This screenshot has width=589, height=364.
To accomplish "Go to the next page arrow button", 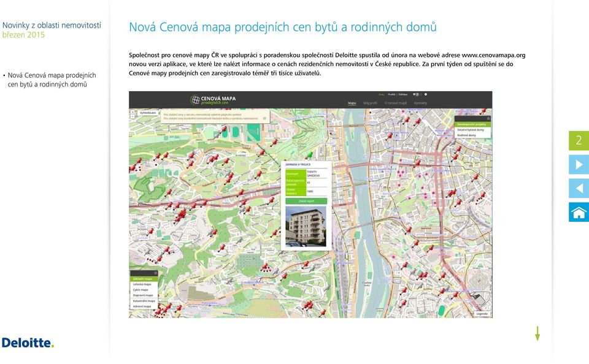I will pos(579,164).
